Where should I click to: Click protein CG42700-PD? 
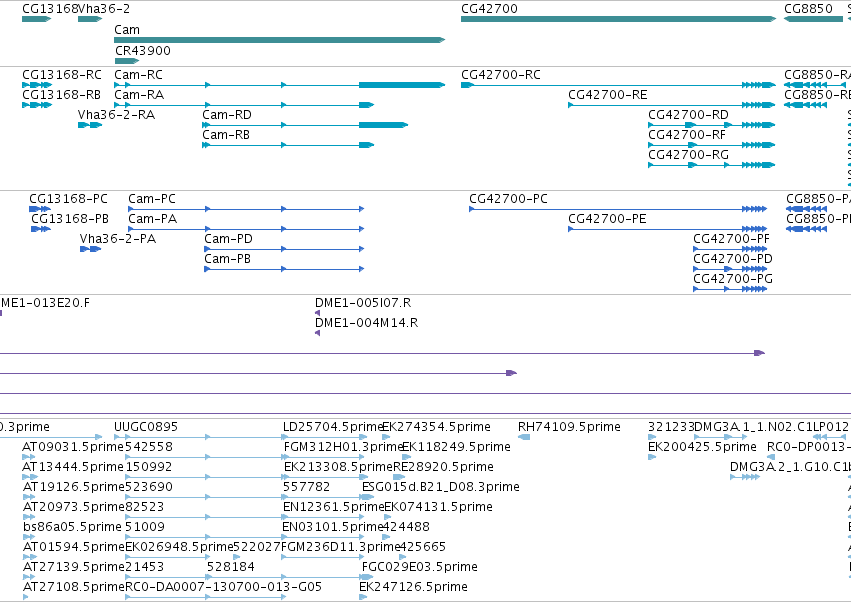coord(731,269)
